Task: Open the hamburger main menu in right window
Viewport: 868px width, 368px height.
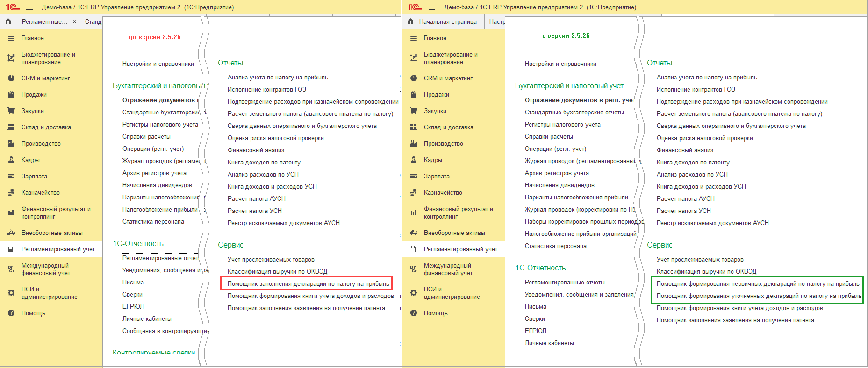Action: pyautogui.click(x=432, y=7)
